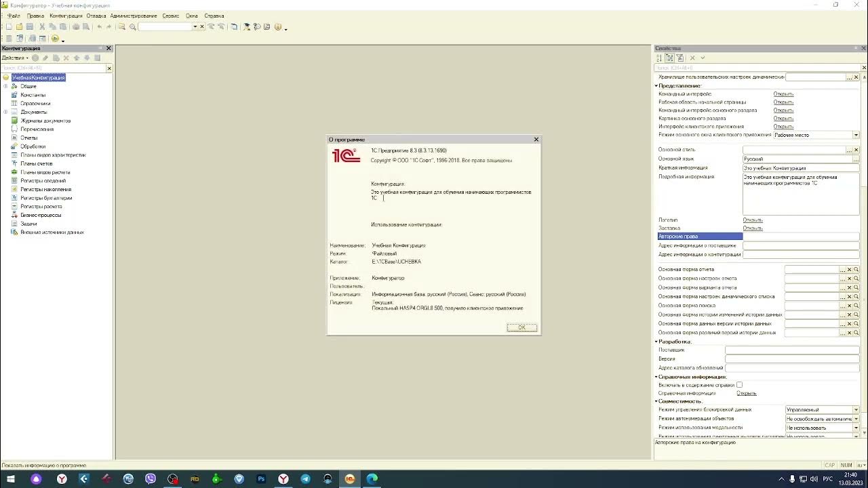Click 'Открыть' link for 'Рабочая область начальной страницы'
Viewport: 868px width, 488px height.
(x=783, y=102)
